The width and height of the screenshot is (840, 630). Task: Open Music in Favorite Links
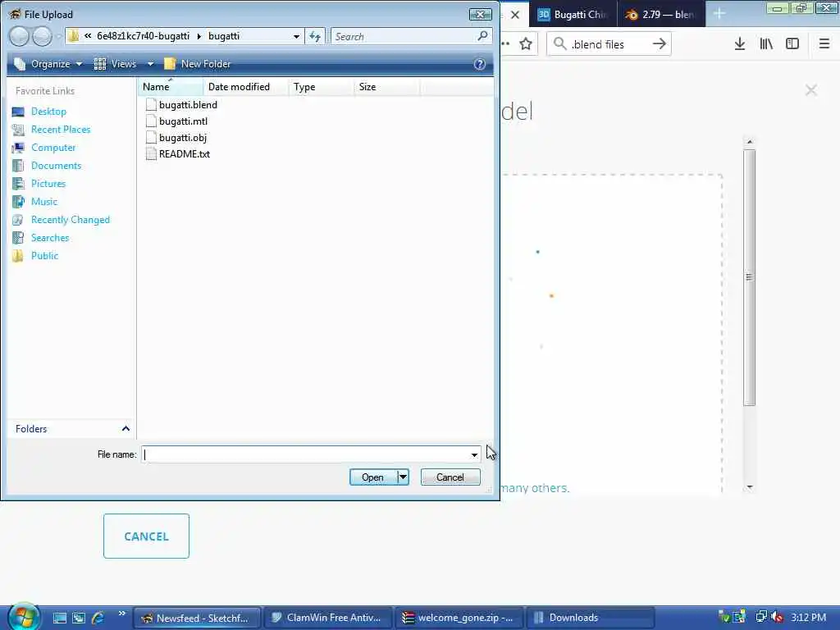(44, 202)
